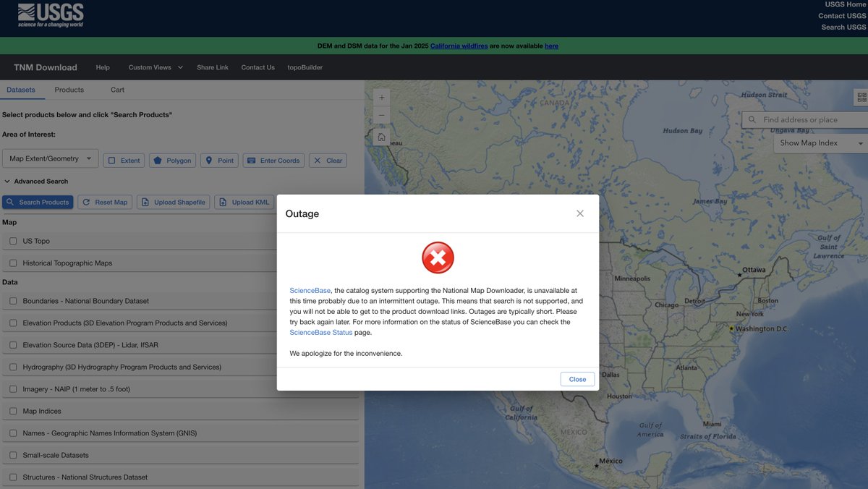
Task: Open the ScienceBase Status link
Action: click(x=321, y=332)
